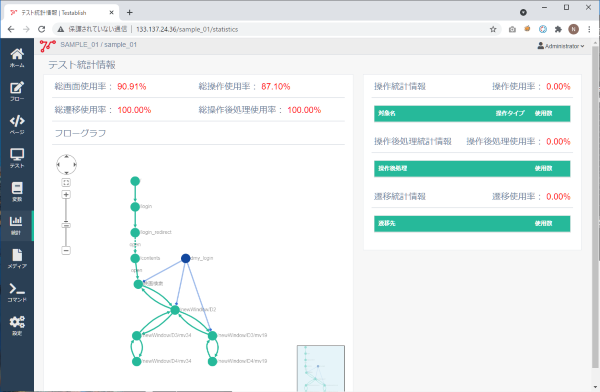Open the browser extensions puzzle icon

tap(558, 29)
